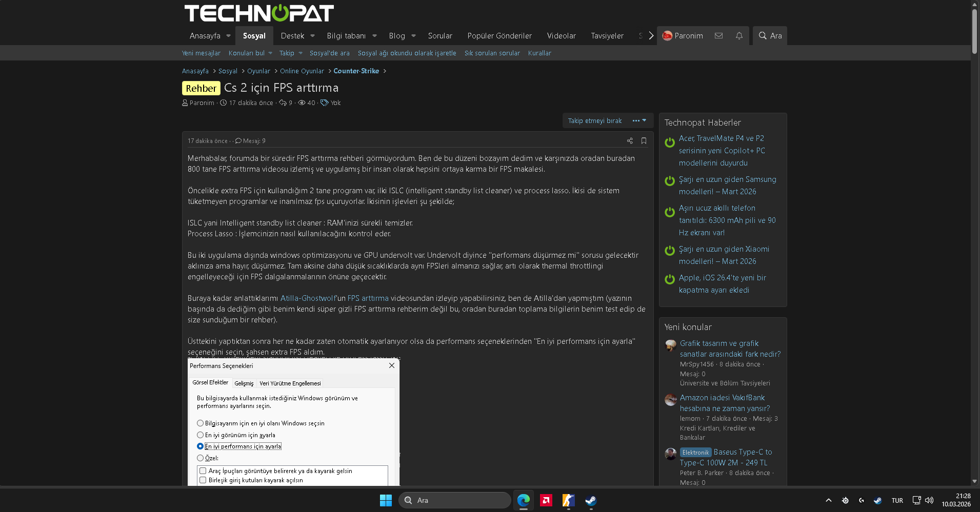Click the share icon on the post
The height and width of the screenshot is (512, 980).
point(630,141)
